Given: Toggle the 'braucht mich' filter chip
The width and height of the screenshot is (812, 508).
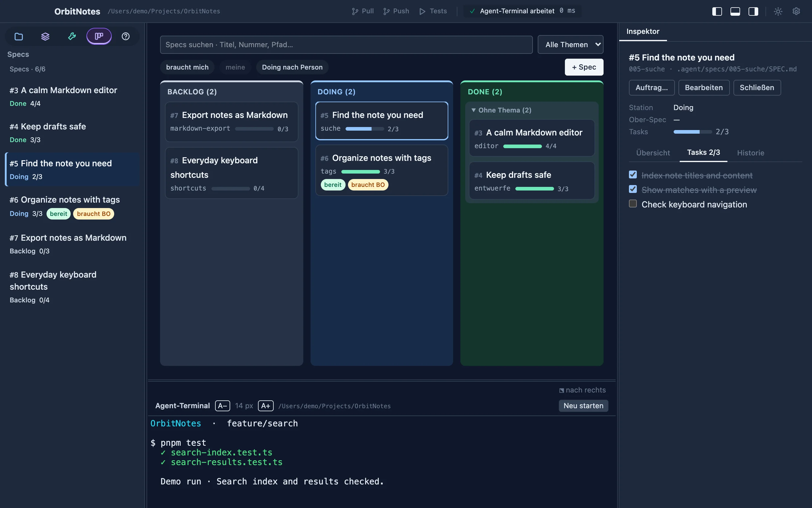Looking at the screenshot, I should [x=187, y=67].
